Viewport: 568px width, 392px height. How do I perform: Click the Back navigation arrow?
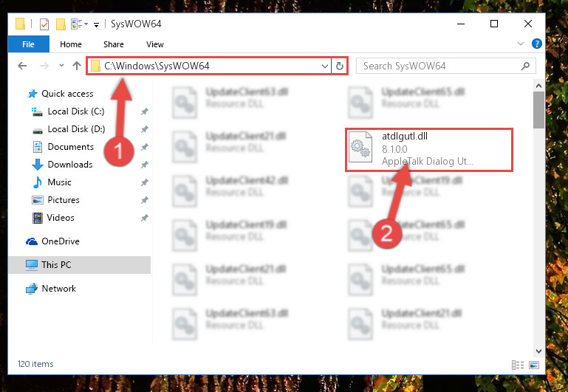pos(22,66)
